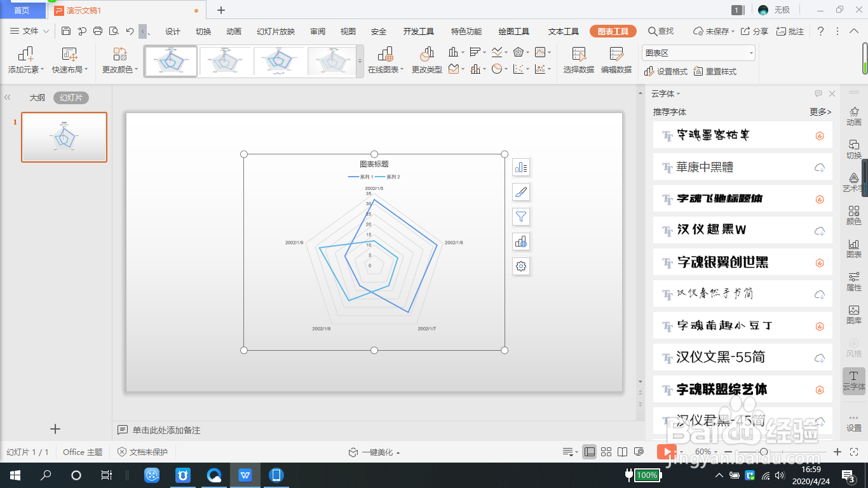868x488 pixels.
Task: Open Change Color (更改颜色) menu
Action: [x=120, y=61]
